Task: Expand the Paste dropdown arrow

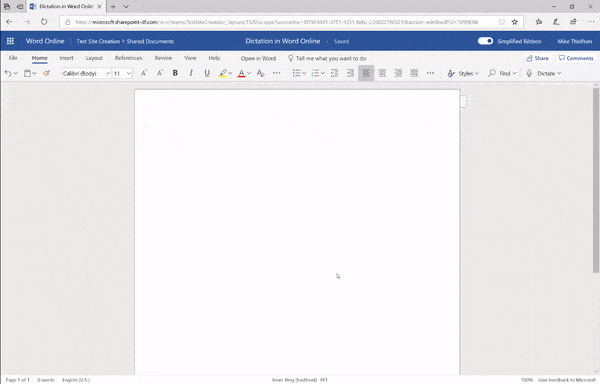Action: pyautogui.click(x=34, y=73)
